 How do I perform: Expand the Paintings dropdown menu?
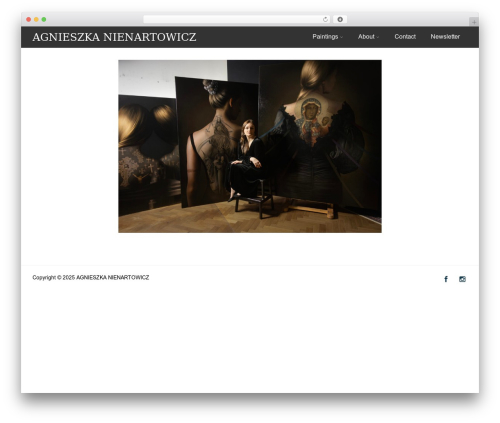pos(327,37)
